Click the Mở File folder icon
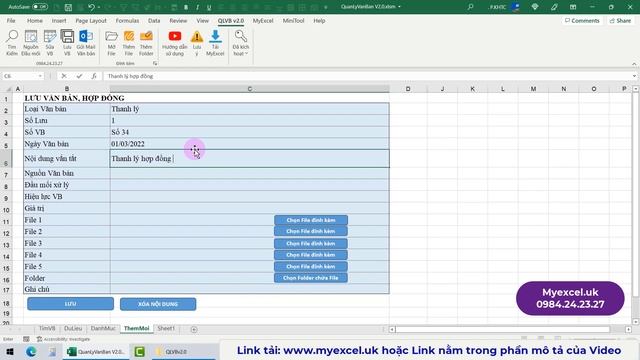640x360 pixels. 111,42
